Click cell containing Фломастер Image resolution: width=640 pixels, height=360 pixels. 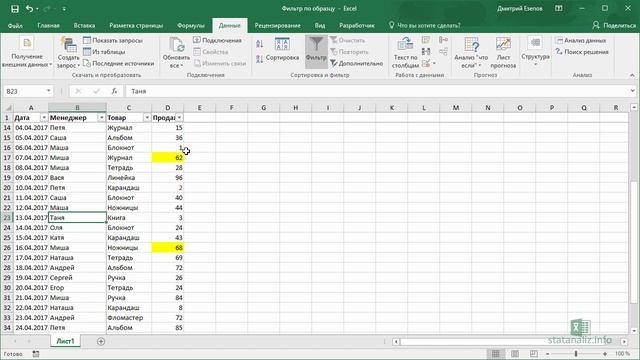pos(129,318)
